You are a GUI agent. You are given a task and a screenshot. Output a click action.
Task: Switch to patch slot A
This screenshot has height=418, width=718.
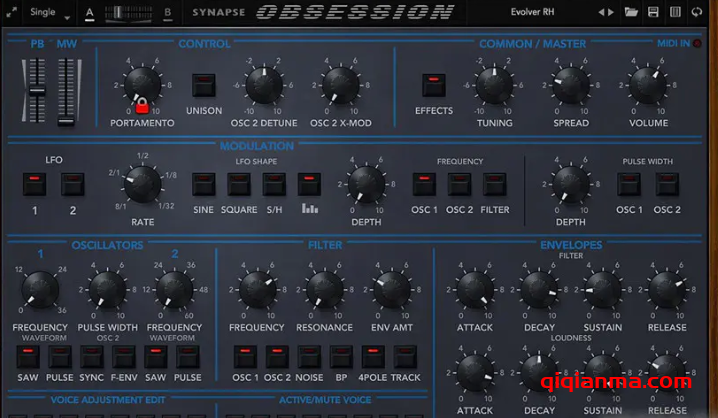pyautogui.click(x=90, y=13)
